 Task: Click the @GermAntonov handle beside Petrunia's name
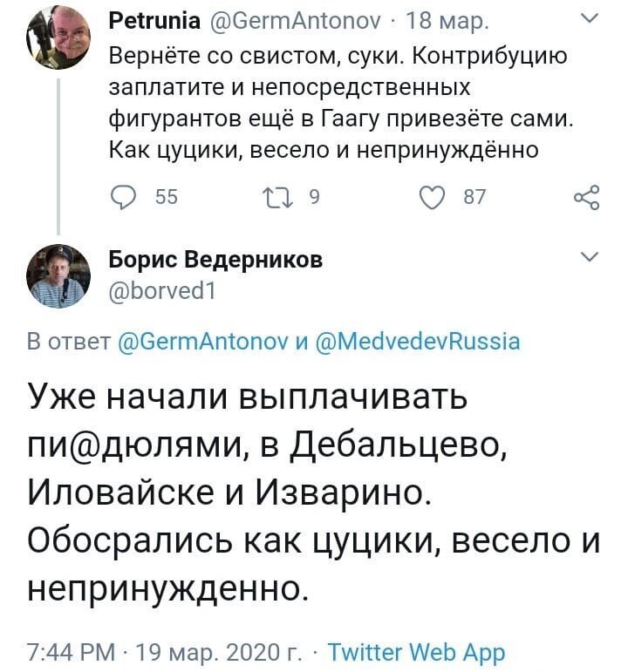coord(295,21)
